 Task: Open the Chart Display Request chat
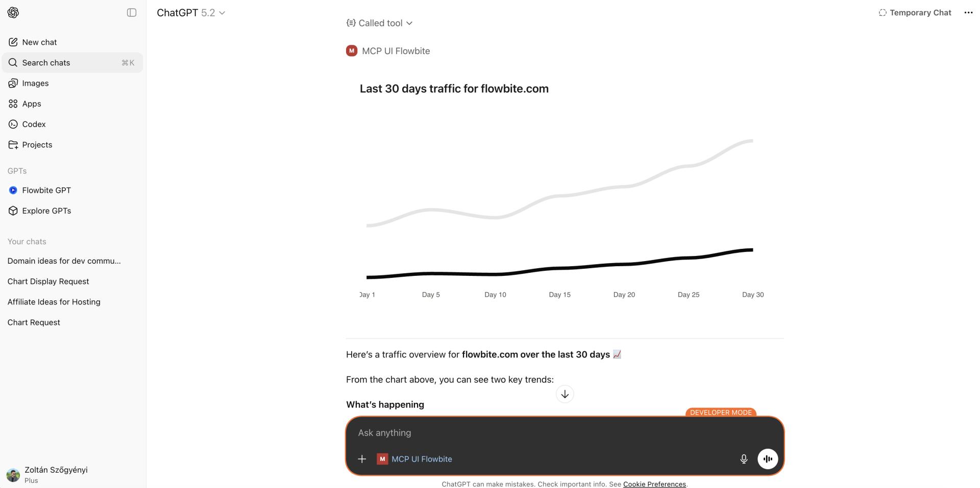pyautogui.click(x=48, y=281)
